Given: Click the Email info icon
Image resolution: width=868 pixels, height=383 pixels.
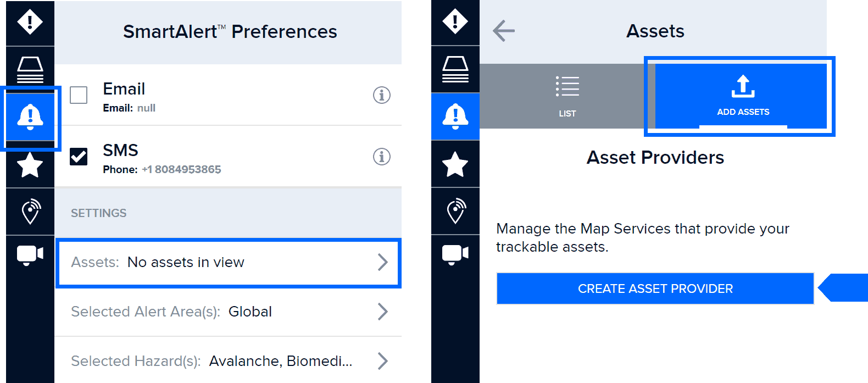Looking at the screenshot, I should [x=382, y=95].
